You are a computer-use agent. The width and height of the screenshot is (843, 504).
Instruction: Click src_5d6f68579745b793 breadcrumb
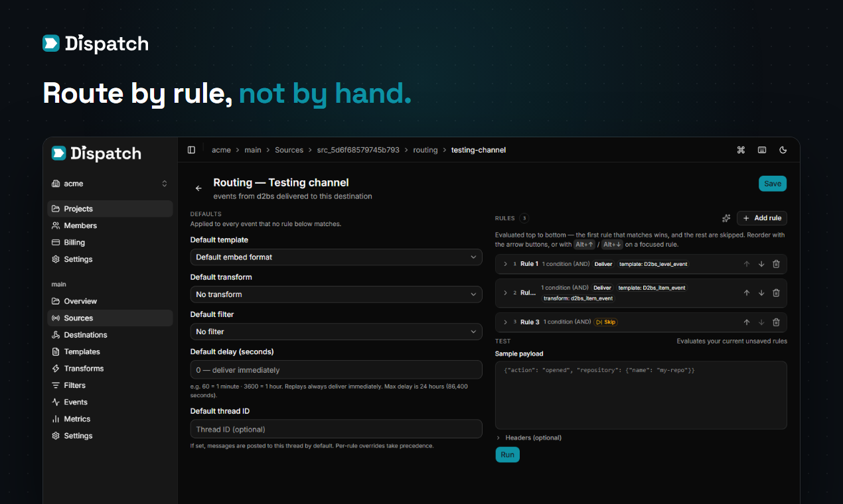(x=358, y=150)
